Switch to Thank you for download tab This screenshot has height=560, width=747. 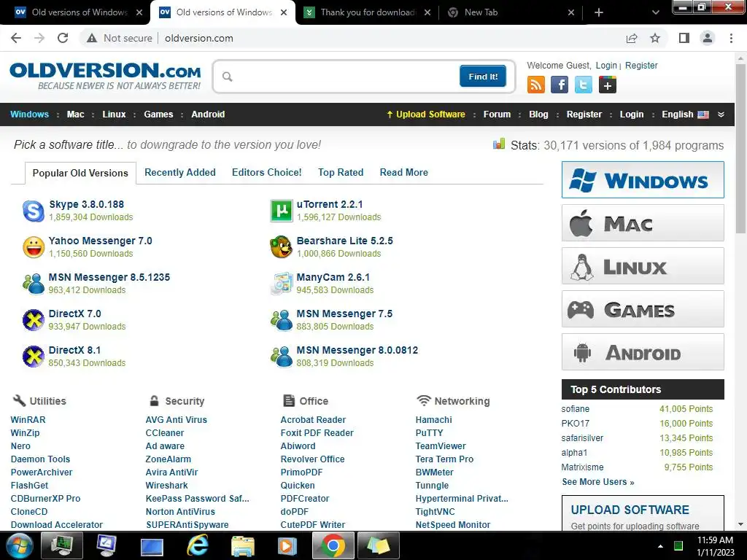click(x=368, y=12)
